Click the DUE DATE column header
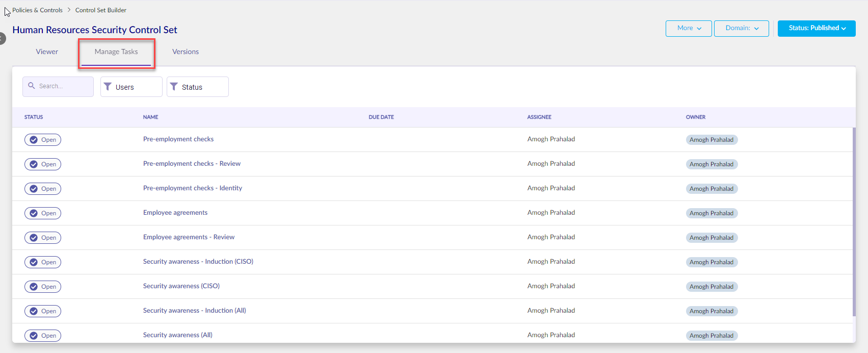Image resolution: width=868 pixels, height=353 pixels. 381,117
